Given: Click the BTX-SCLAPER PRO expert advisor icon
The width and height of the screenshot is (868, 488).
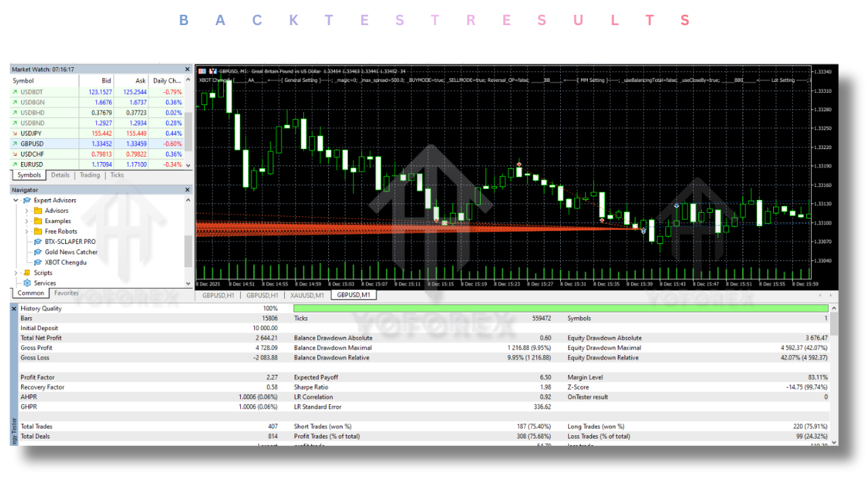Looking at the screenshot, I should coord(38,241).
